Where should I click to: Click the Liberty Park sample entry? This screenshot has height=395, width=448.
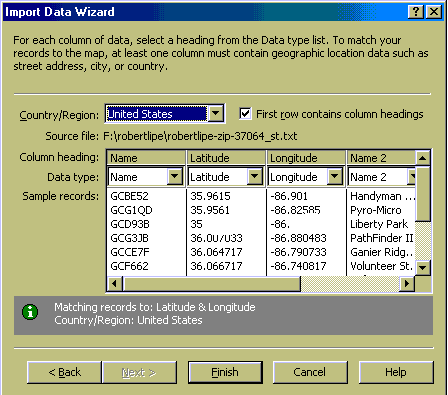pos(379,224)
